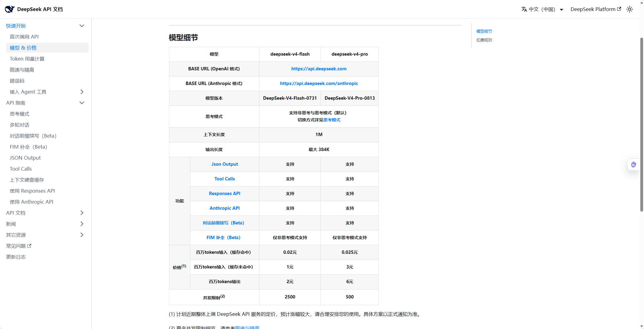Screen dimensions: 644x329
Task: Expand the API 文档 chevron
Action: tap(82, 213)
